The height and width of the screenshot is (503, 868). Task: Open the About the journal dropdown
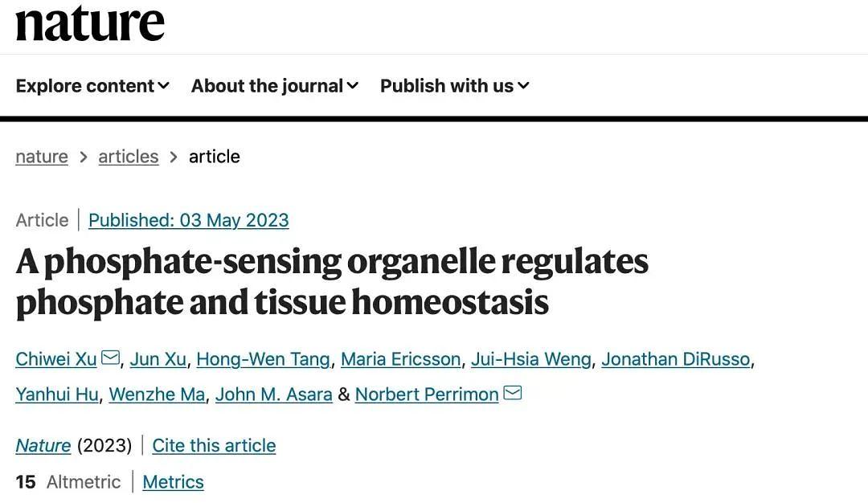click(x=274, y=86)
